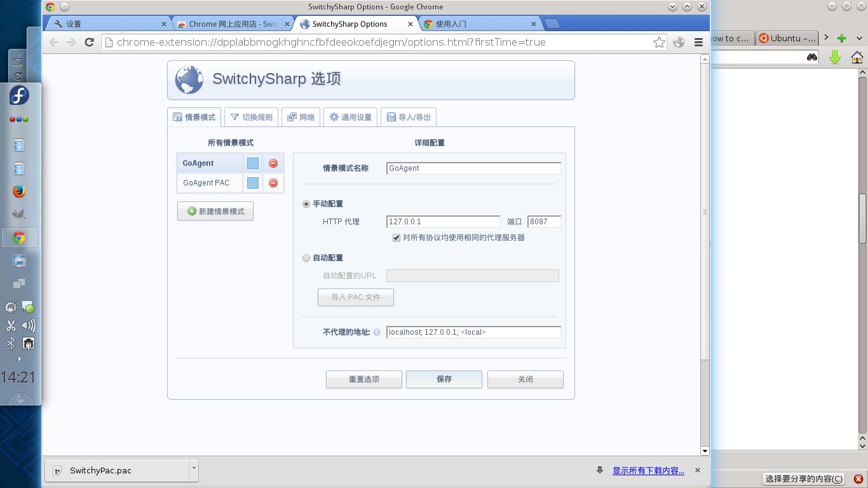
Task: Launch GIMP from the side panel
Action: coord(19,215)
